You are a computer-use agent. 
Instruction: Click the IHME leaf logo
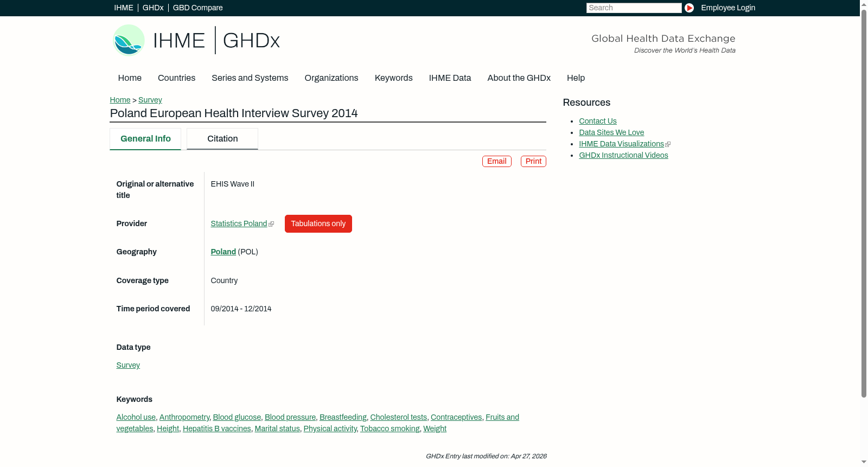(129, 40)
